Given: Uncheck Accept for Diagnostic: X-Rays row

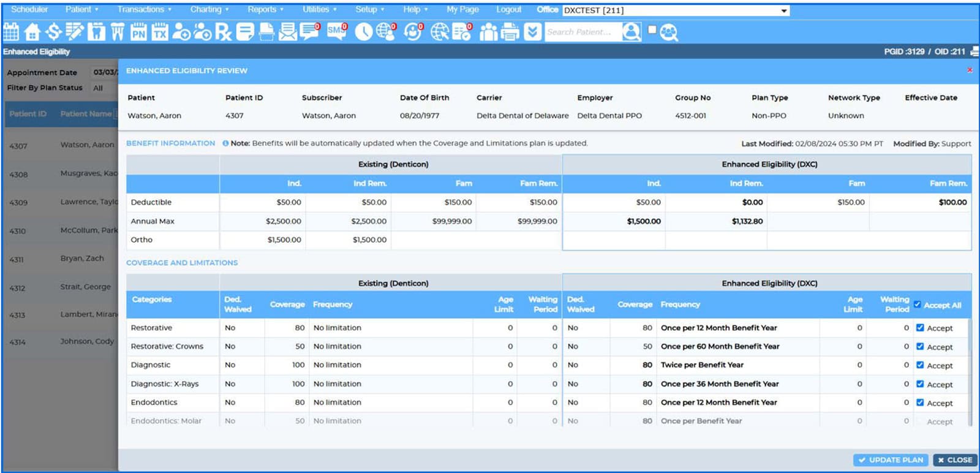Looking at the screenshot, I should point(920,384).
